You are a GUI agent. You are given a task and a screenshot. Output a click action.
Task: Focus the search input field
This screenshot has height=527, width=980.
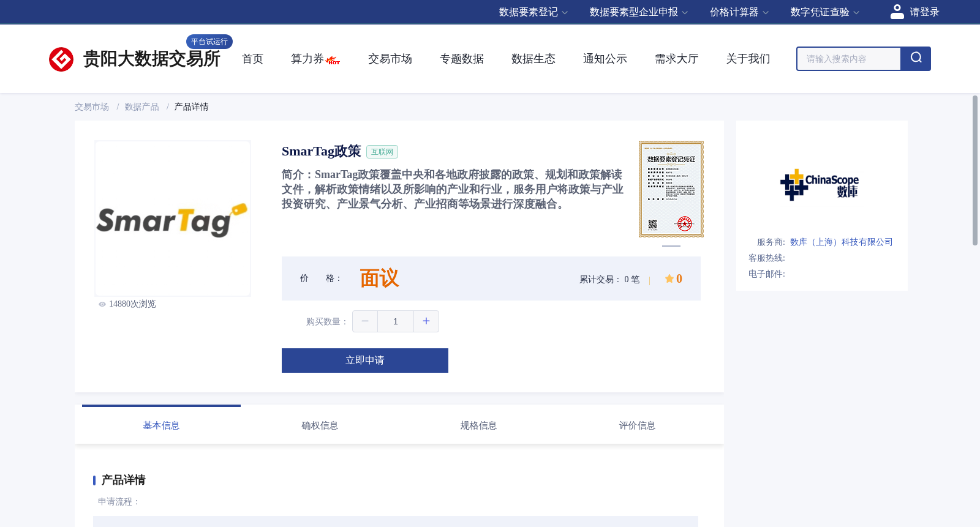849,59
